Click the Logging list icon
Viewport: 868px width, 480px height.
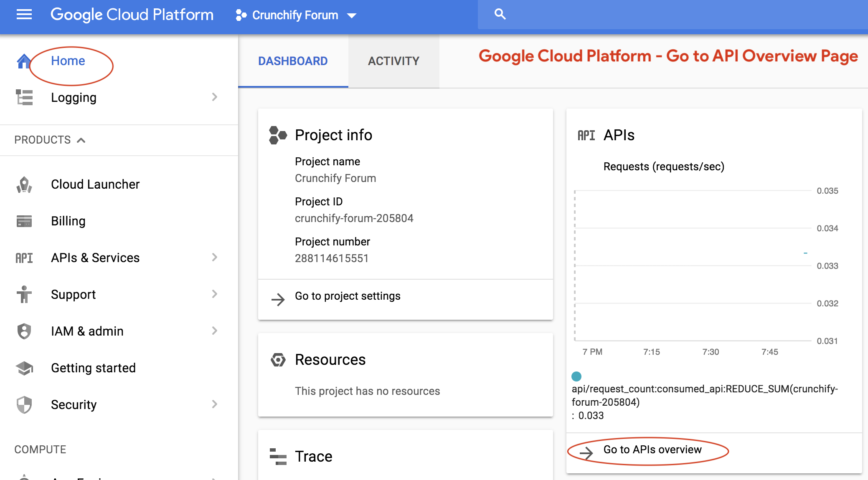click(x=24, y=97)
